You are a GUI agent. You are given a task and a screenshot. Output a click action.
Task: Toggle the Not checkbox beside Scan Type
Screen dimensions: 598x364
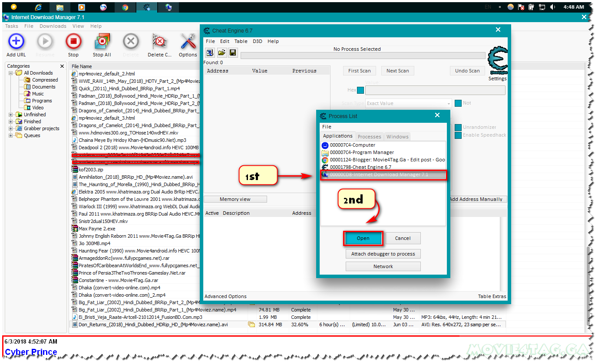(458, 103)
